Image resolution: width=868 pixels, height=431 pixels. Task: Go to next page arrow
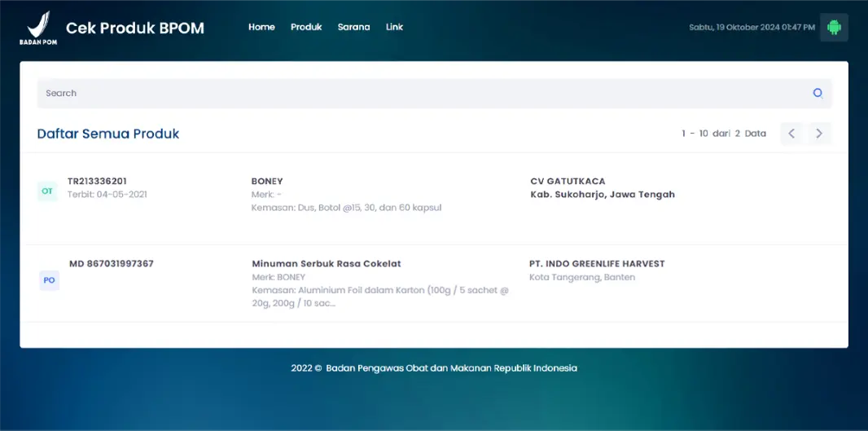point(819,134)
